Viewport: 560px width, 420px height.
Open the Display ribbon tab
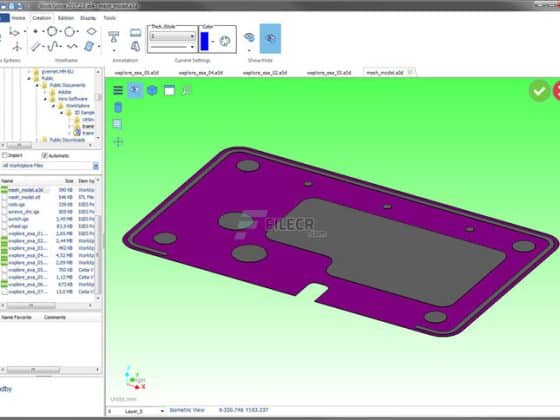88,18
